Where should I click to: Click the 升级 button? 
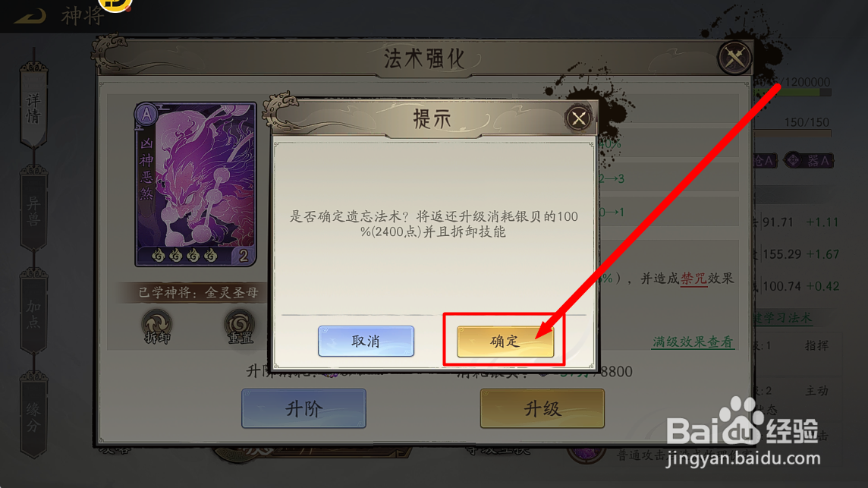point(542,409)
